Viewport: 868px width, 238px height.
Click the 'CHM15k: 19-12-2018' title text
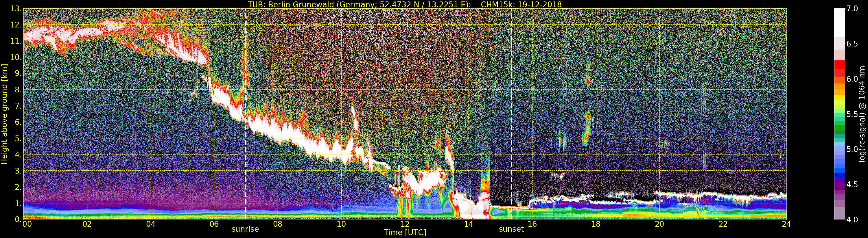click(521, 4)
